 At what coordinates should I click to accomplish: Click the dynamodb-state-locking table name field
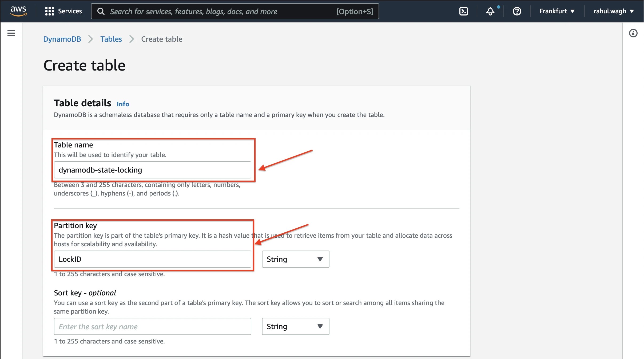152,170
